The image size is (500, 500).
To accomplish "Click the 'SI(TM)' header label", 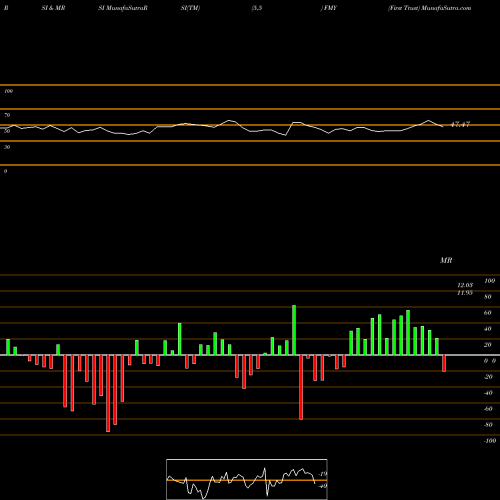I will tap(190, 8).
